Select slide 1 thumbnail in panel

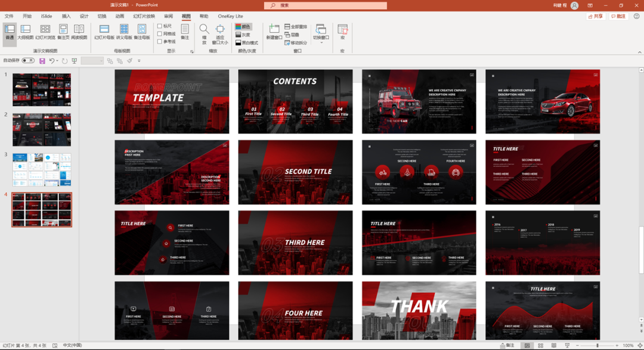pyautogui.click(x=42, y=89)
